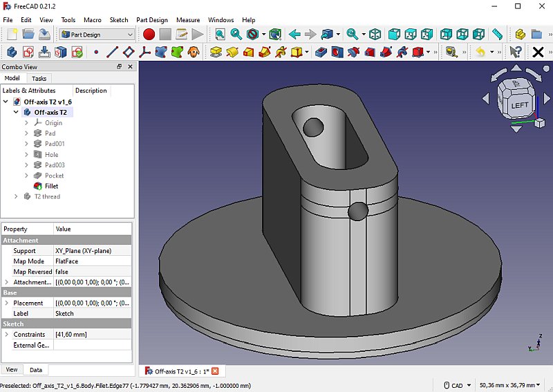The height and width of the screenshot is (392, 553).
Task: Select the Revolution tool
Action: [x=232, y=53]
